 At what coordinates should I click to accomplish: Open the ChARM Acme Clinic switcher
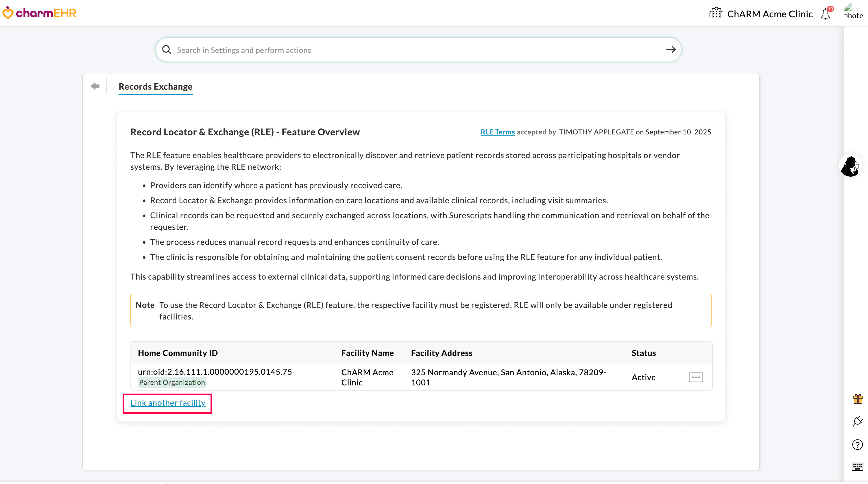pyautogui.click(x=770, y=14)
